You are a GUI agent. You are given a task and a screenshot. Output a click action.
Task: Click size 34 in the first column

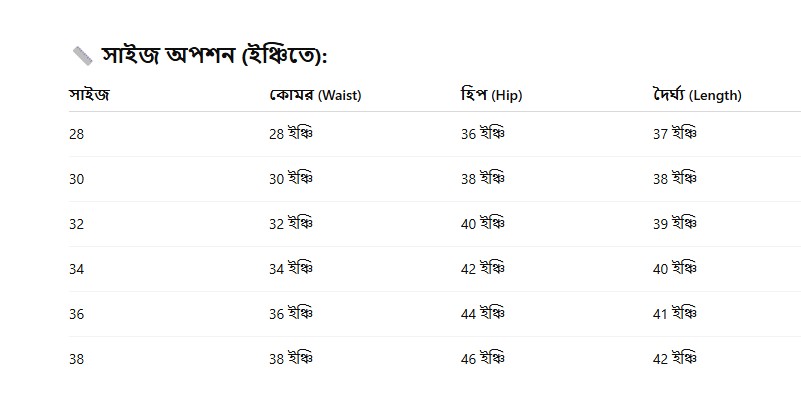pos(77,269)
